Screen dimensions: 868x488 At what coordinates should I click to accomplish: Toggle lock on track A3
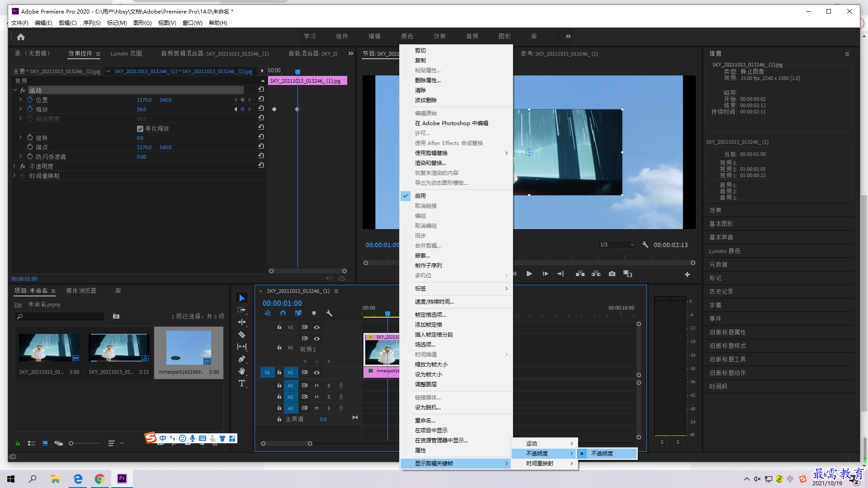click(x=279, y=408)
